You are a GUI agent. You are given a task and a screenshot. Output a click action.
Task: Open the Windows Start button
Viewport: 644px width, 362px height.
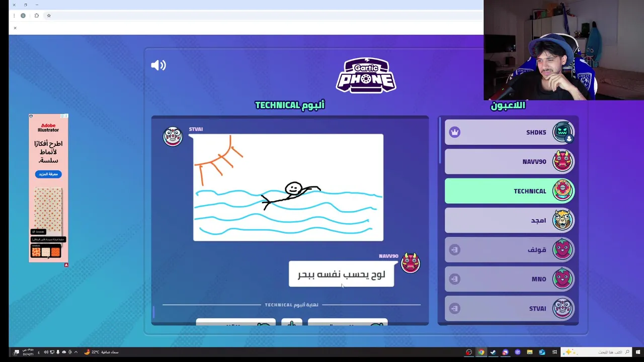pyautogui.click(x=638, y=352)
